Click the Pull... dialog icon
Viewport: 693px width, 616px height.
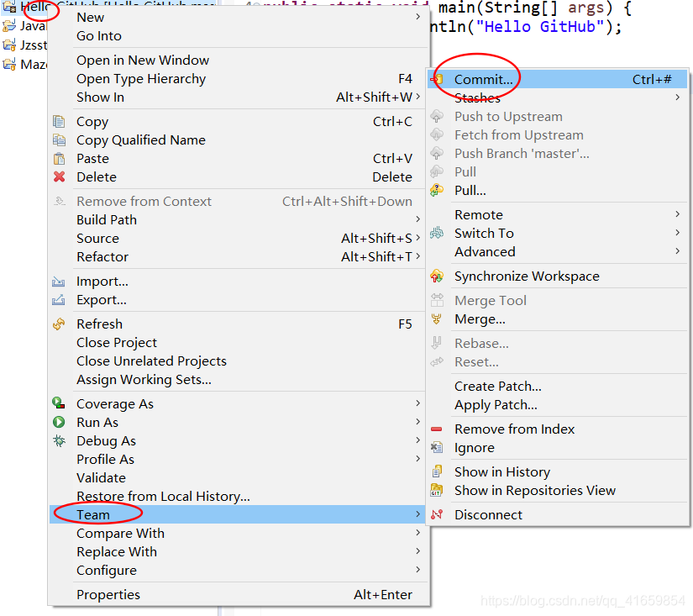pos(437,191)
